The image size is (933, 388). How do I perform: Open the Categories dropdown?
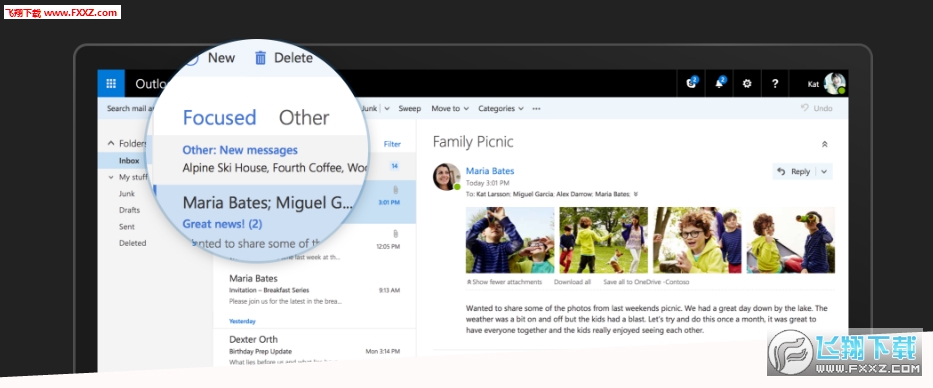[501, 108]
